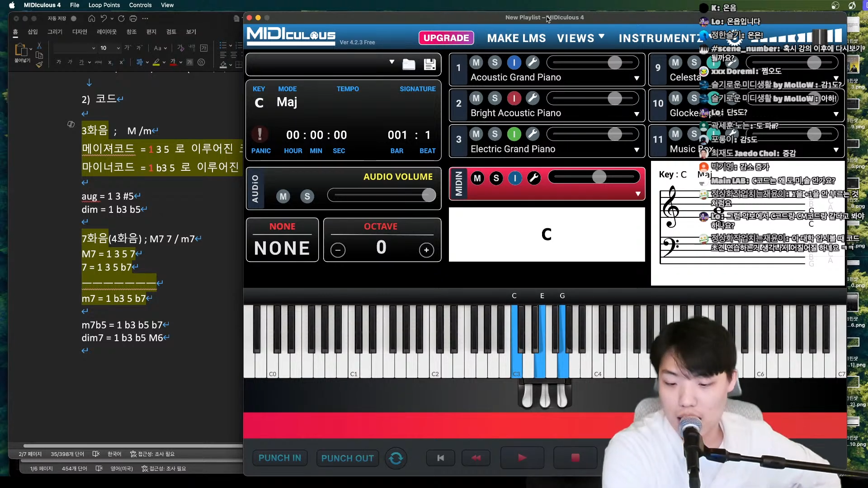Screen dimensions: 868x488
Task: Redo the action in Word's toolbar
Action: pyautogui.click(x=121, y=19)
